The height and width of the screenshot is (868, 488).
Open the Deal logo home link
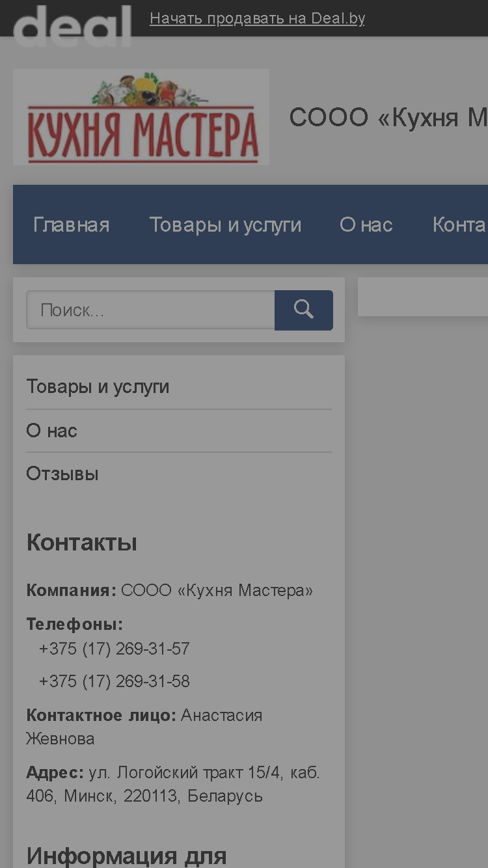click(72, 26)
